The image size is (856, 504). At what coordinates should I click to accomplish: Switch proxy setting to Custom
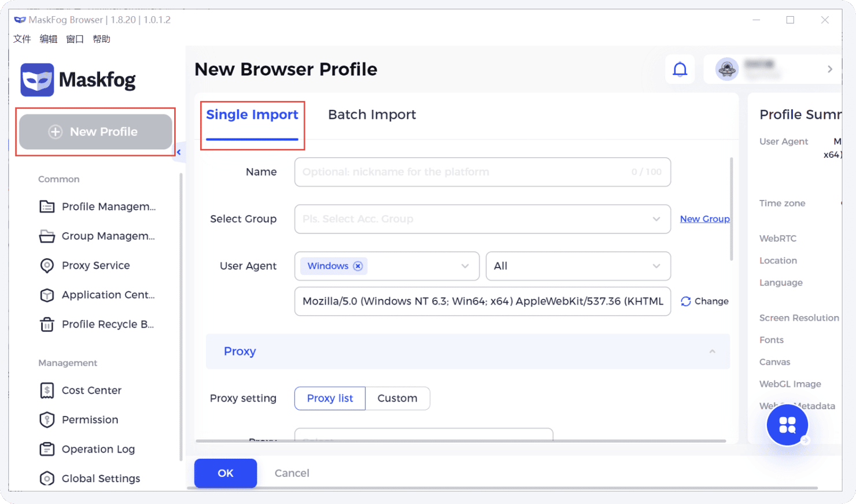coord(397,398)
